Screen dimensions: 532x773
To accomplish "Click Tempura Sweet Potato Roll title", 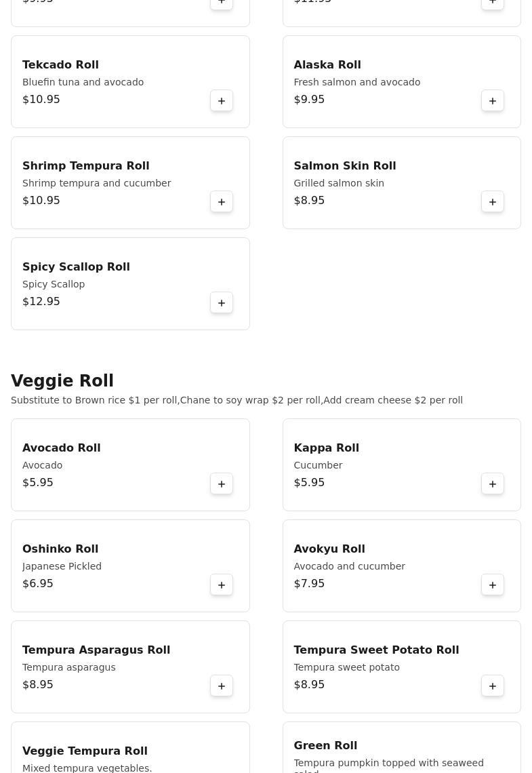I will pyautogui.click(x=376, y=650).
